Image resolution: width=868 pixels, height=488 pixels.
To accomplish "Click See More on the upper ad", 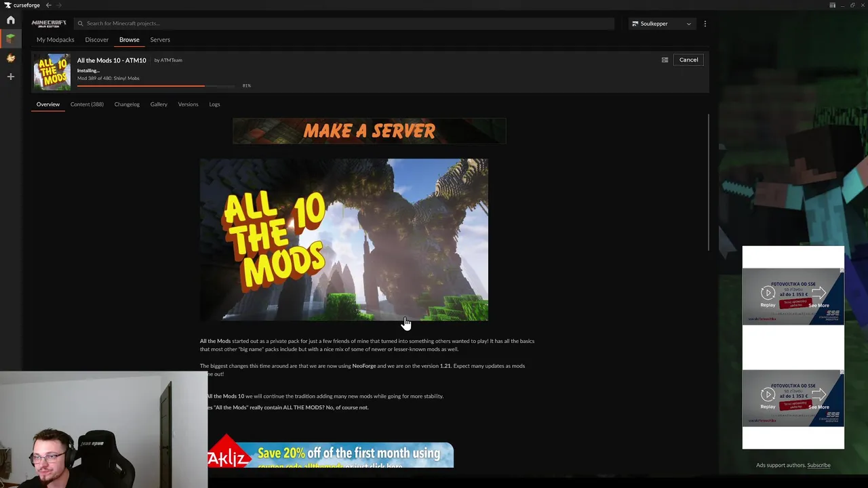I will click(818, 296).
